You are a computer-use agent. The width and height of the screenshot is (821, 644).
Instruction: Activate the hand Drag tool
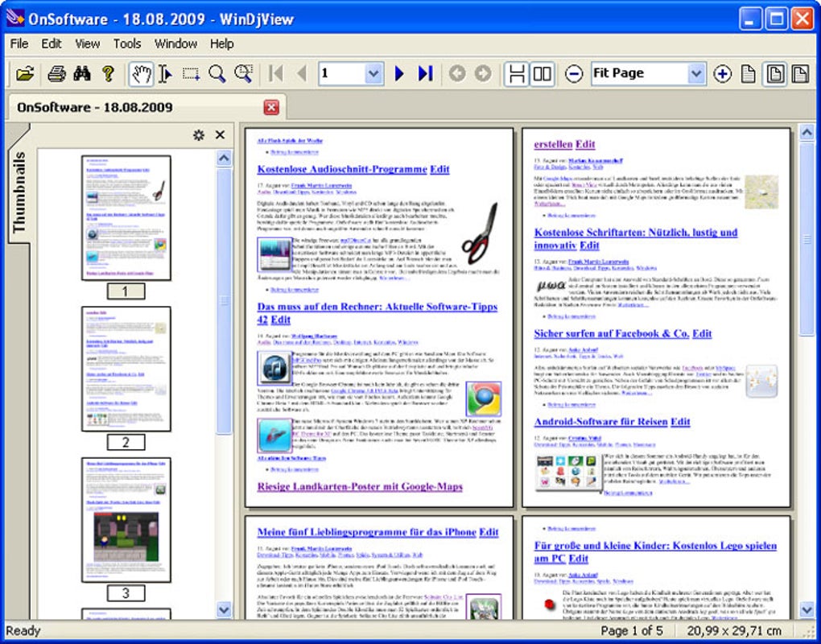[x=142, y=74]
